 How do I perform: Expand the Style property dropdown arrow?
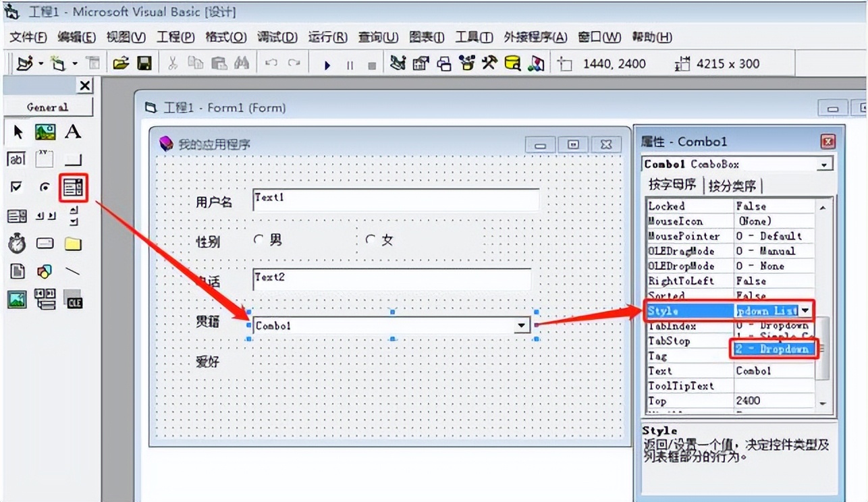[x=806, y=310]
